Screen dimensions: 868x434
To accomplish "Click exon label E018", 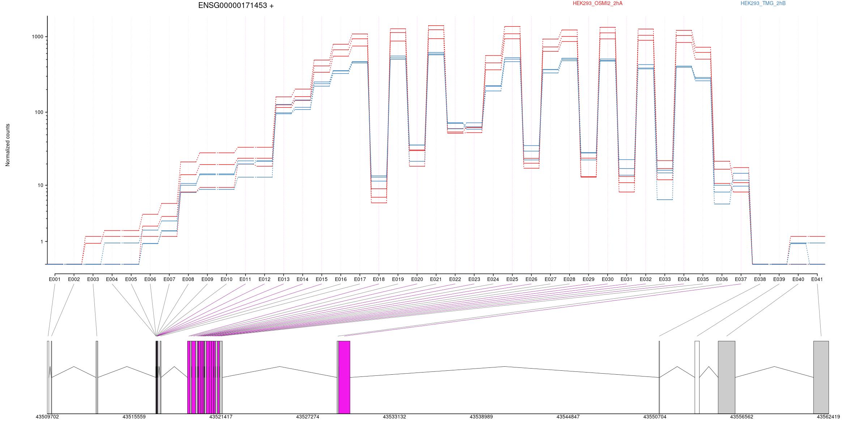I will click(x=379, y=279).
